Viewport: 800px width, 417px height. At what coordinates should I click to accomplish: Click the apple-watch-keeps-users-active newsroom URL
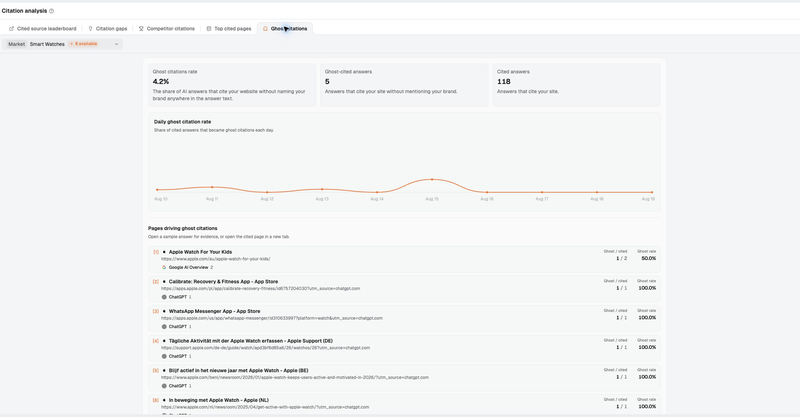pos(295,377)
